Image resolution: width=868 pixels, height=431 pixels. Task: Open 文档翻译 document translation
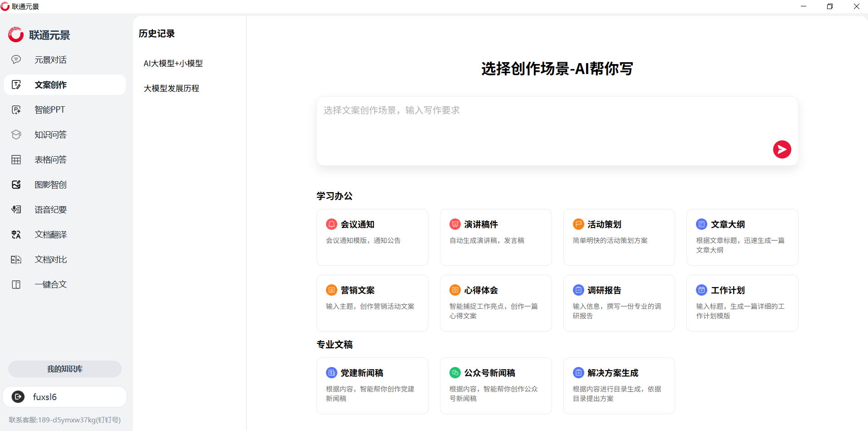click(50, 235)
